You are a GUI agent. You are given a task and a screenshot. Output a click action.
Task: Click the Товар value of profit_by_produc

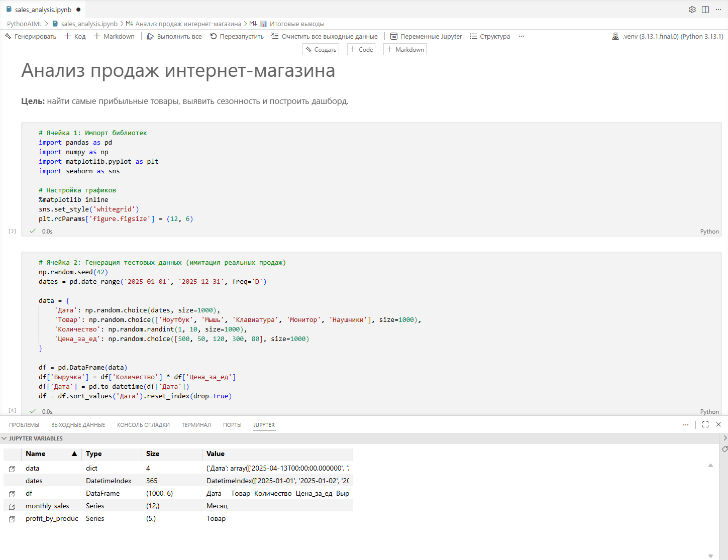(216, 518)
